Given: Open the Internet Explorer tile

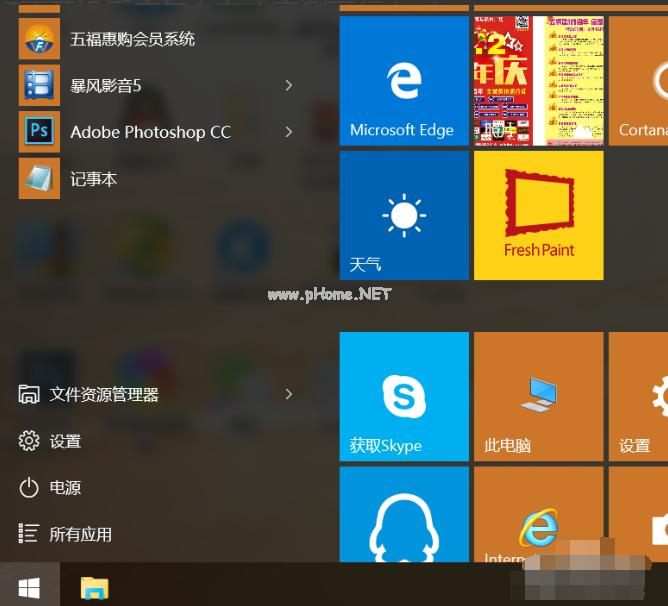Looking at the screenshot, I should pyautogui.click(x=538, y=514).
